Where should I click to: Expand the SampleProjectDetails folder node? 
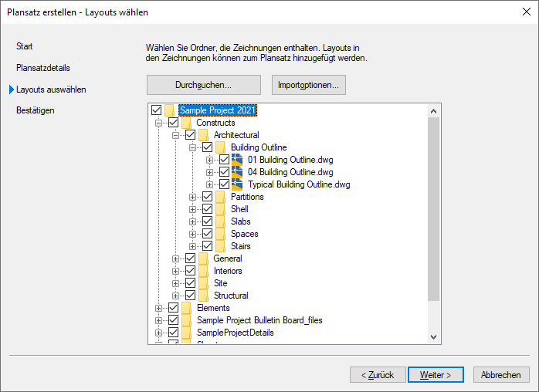pos(158,333)
